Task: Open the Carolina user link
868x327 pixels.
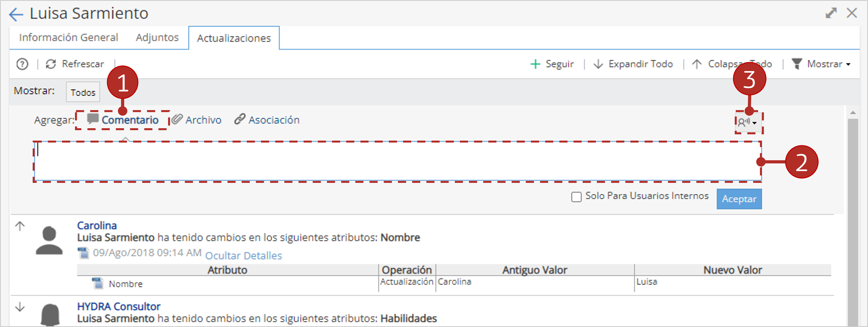Action: click(x=97, y=225)
